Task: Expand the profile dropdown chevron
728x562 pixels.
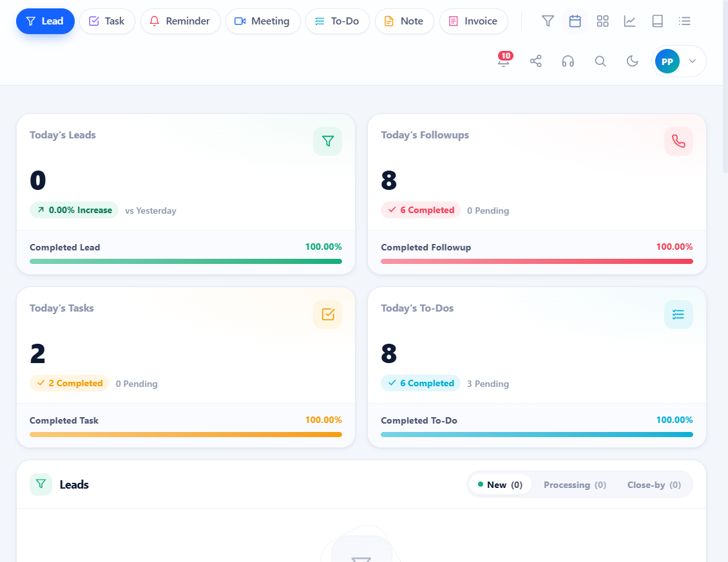Action: [693, 61]
